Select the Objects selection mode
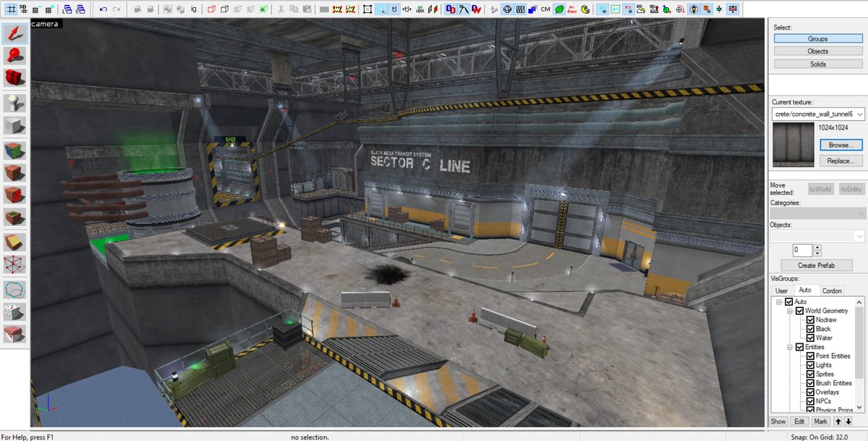The image size is (868, 441). [818, 51]
